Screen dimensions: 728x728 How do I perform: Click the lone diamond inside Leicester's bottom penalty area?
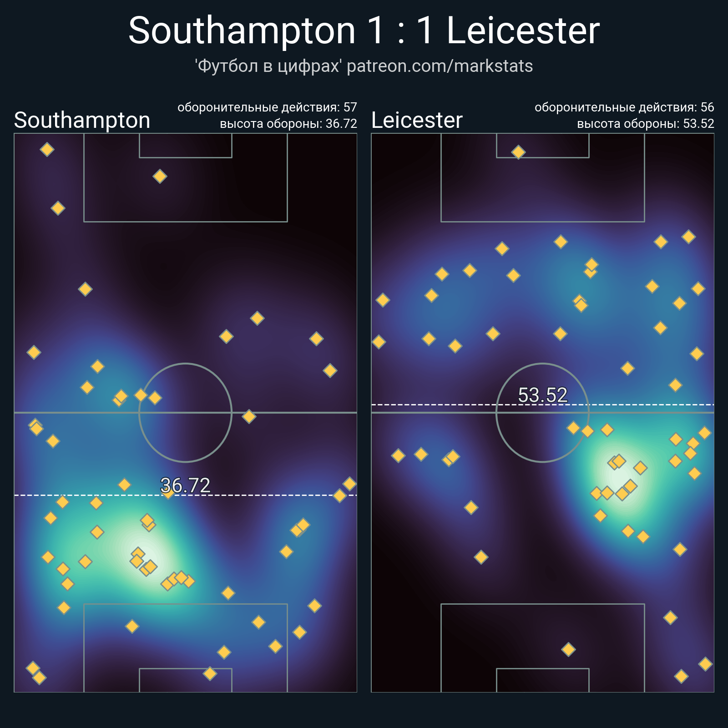[568, 649]
